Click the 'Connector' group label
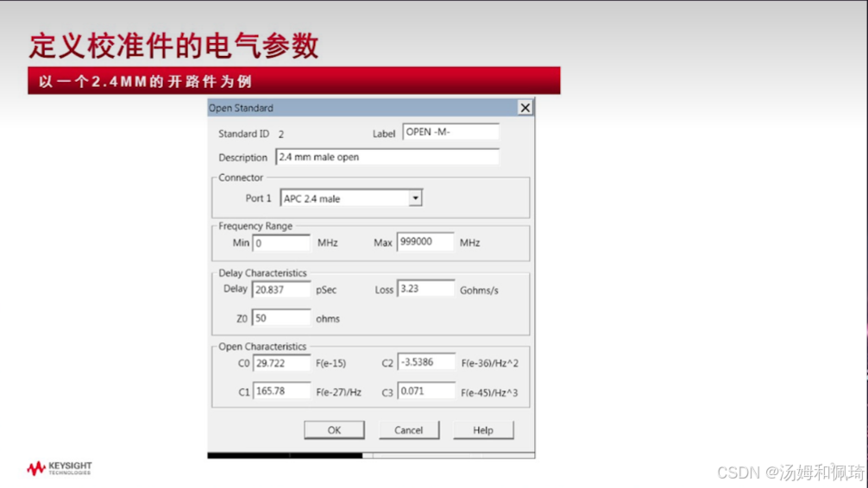 [x=241, y=178]
